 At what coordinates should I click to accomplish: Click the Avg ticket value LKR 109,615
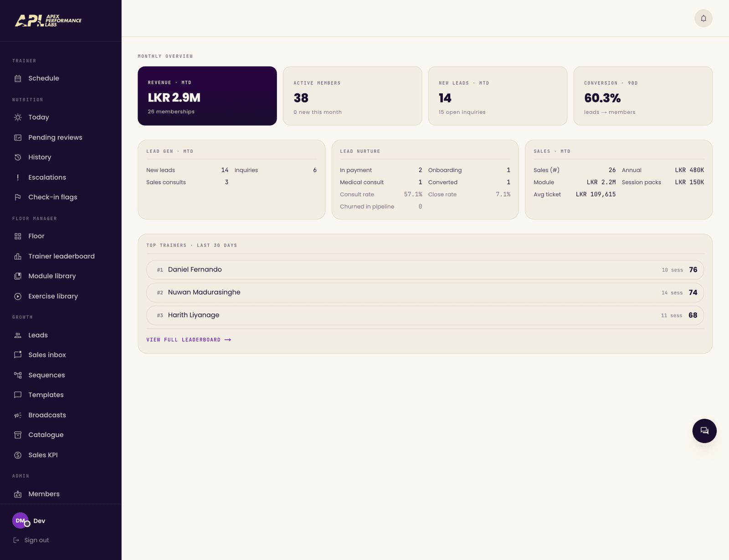click(x=596, y=194)
